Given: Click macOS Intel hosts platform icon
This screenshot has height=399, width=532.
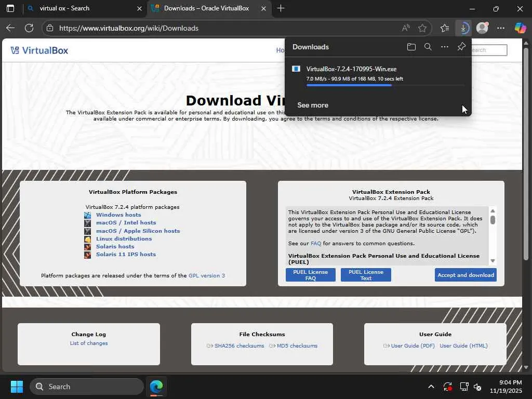Looking at the screenshot, I should coord(87,223).
